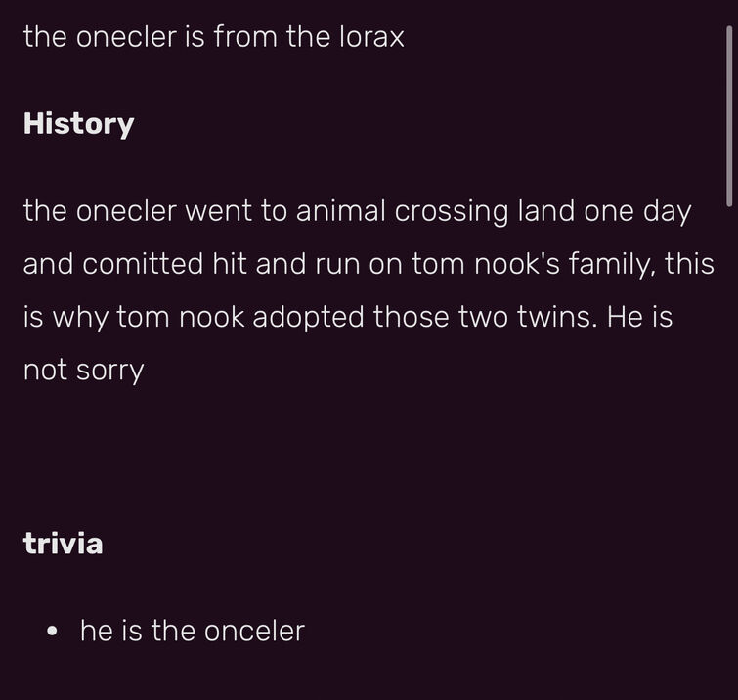This screenshot has height=700, width=738.
Task: Click the misspelled word 'comitted'
Action: coord(143,264)
